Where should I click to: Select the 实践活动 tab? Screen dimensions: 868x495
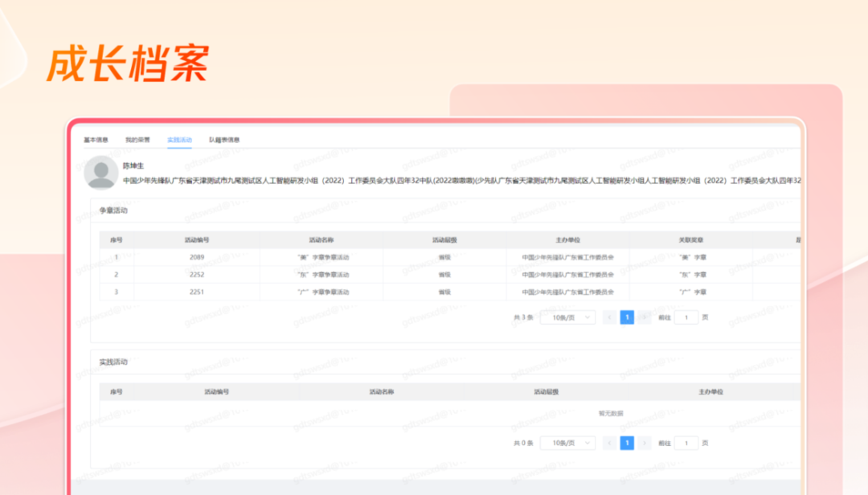[x=179, y=140]
